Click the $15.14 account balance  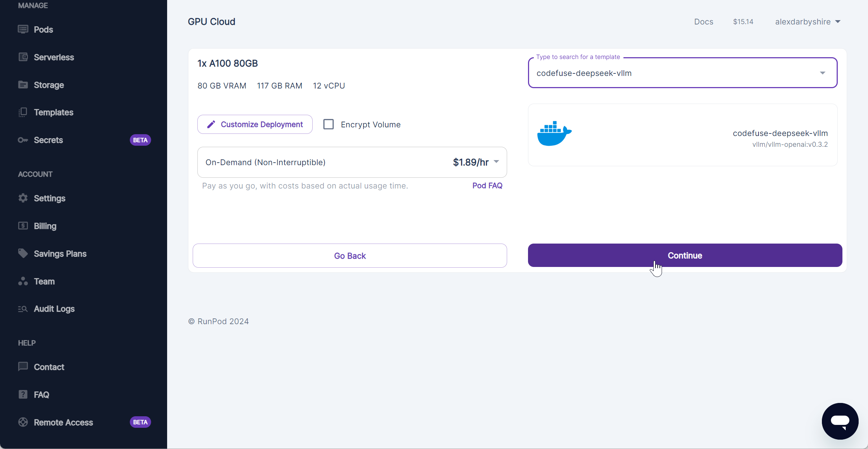[x=743, y=22]
